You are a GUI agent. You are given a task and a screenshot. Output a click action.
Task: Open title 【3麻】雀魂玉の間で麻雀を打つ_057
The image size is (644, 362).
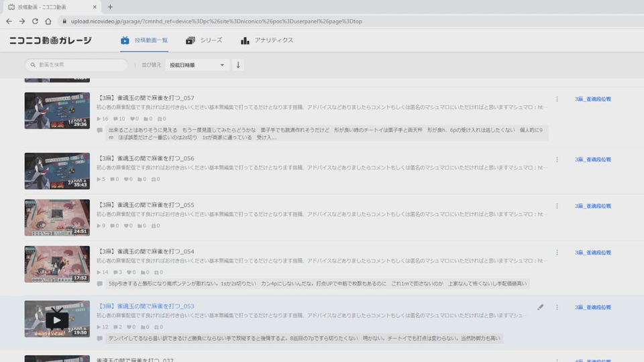pos(146,98)
